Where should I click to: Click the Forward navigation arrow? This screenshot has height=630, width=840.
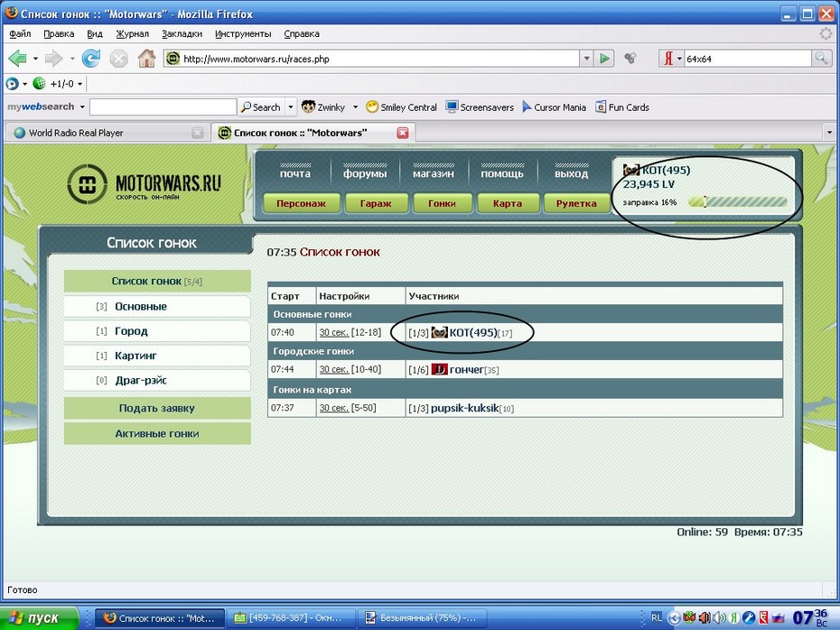click(53, 59)
